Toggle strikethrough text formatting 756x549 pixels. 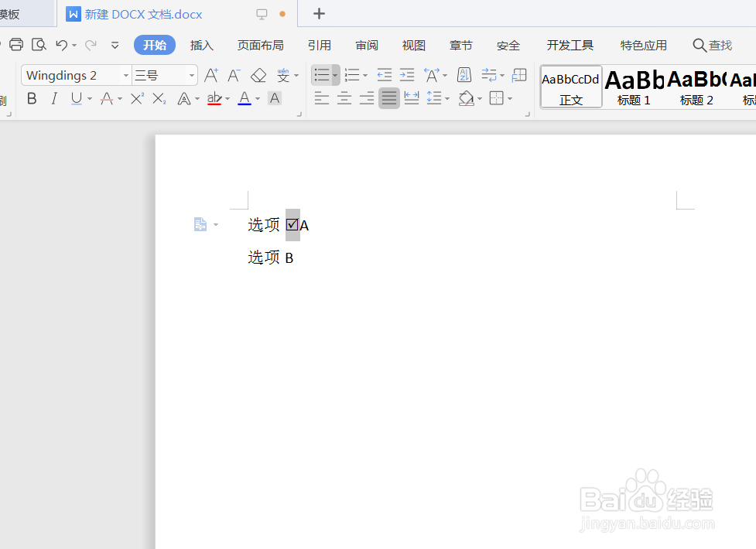click(x=107, y=99)
